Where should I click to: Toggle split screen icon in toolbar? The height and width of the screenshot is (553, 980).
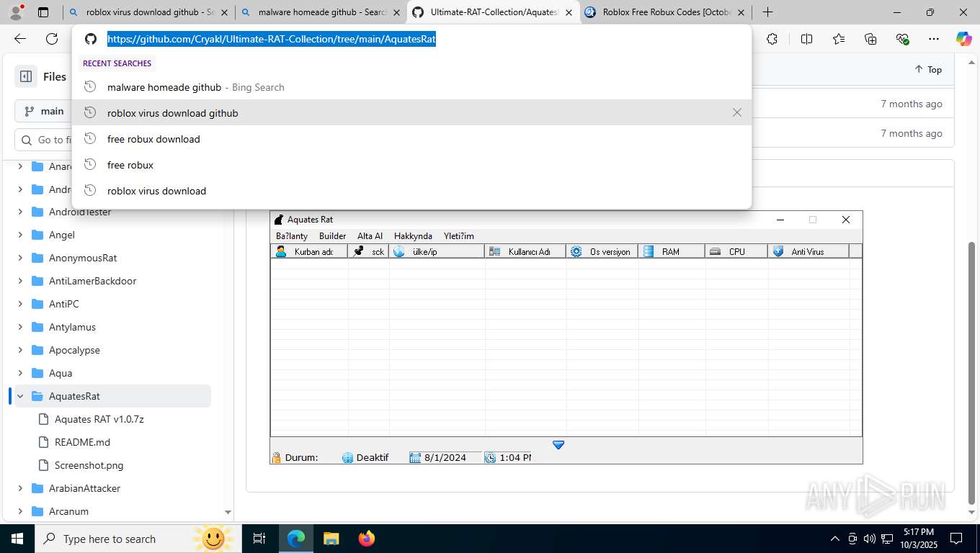(806, 39)
